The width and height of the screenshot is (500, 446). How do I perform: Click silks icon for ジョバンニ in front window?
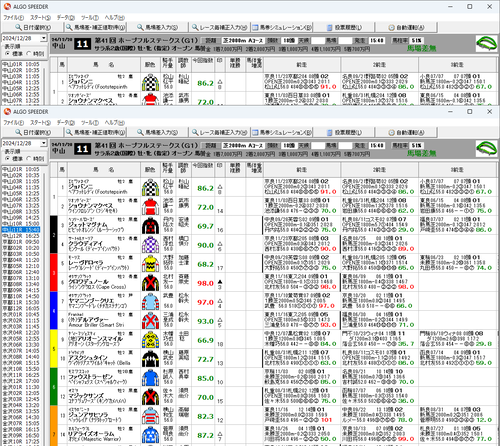click(x=150, y=188)
